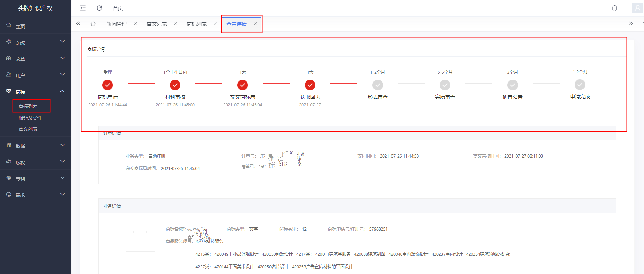This screenshot has height=274, width=644.
Task: Click the refresh page icon
Action: point(99,8)
